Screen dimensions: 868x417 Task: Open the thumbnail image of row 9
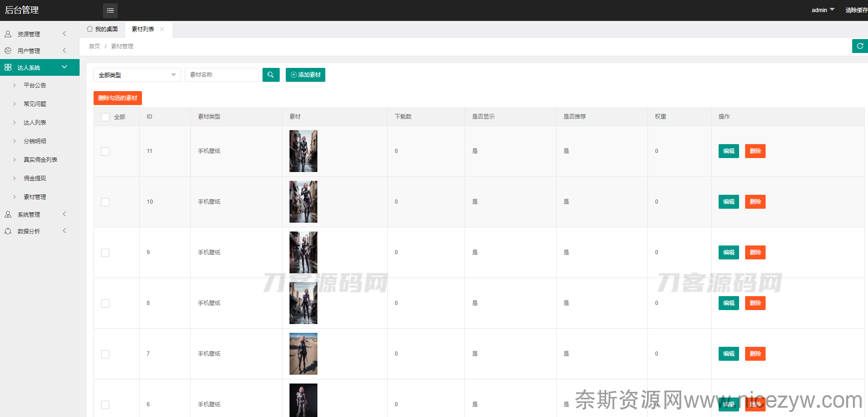tap(303, 252)
